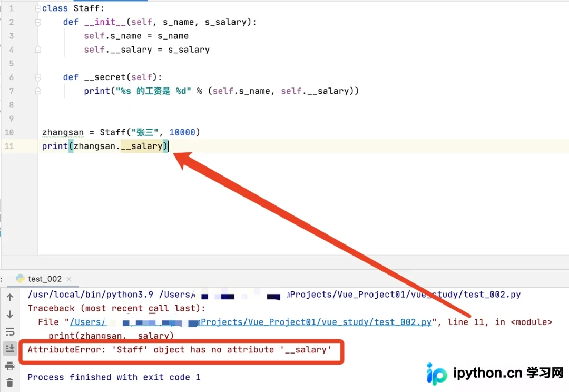Click '__init__' in the line 2 method definition
Viewport: 569px width, 392px height.
click(105, 22)
